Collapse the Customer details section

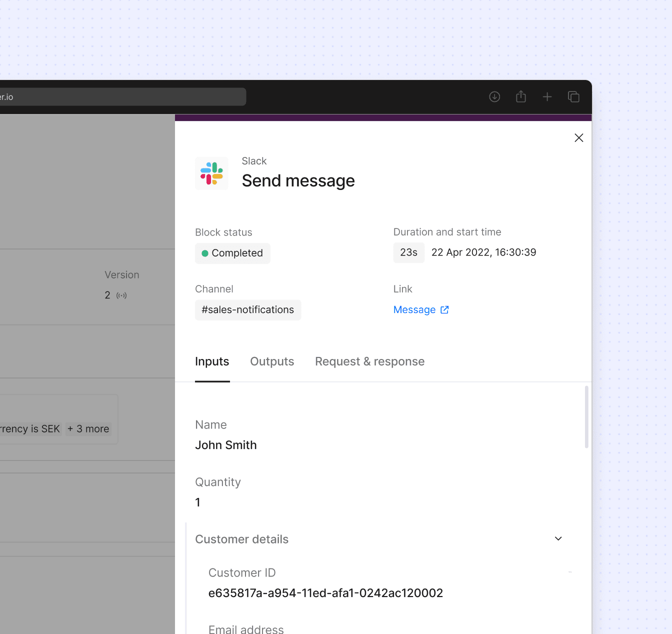[558, 538]
